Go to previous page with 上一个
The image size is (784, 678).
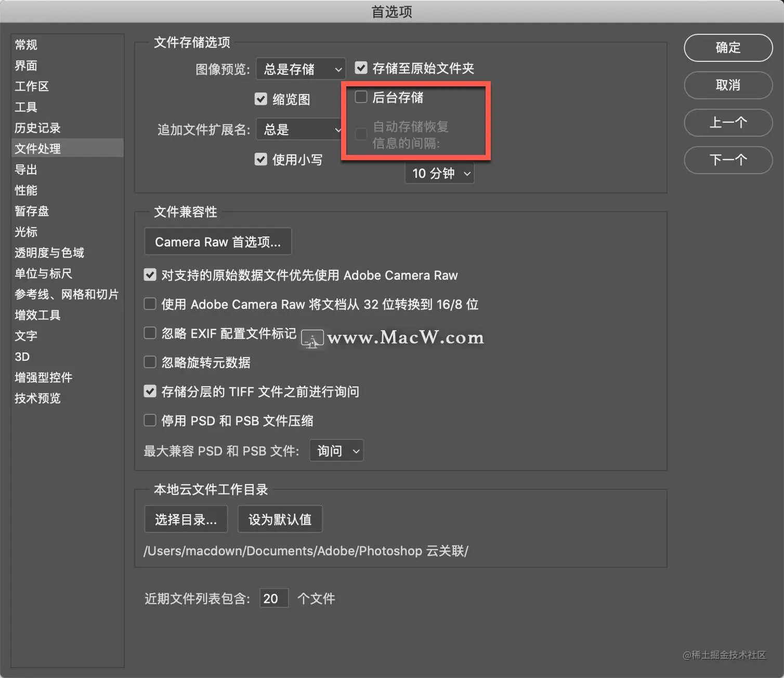(728, 123)
